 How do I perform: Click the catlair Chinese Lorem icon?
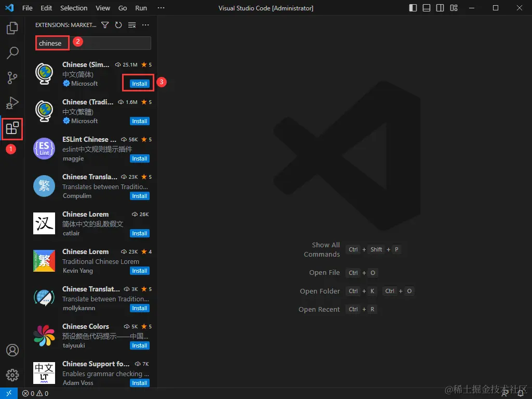pos(44,223)
